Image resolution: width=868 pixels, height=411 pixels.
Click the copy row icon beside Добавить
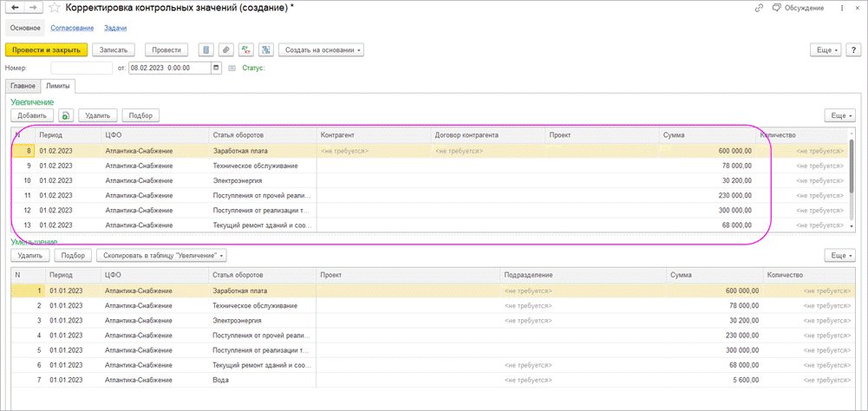[66, 115]
